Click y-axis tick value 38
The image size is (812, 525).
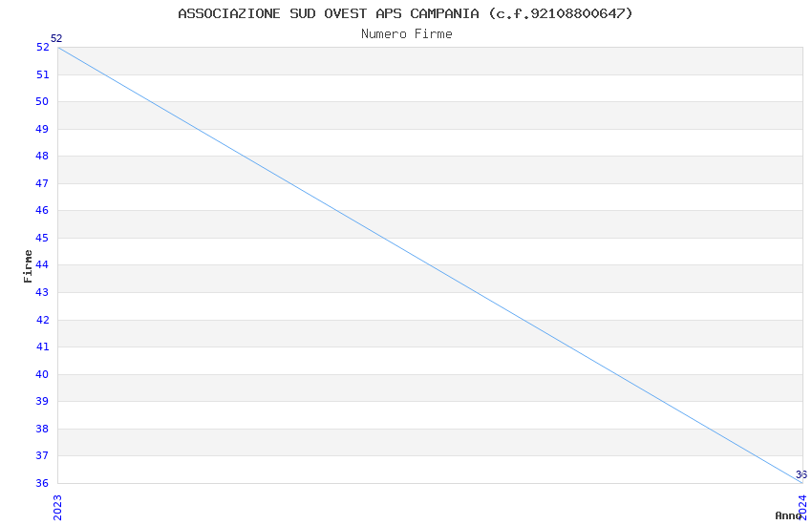point(42,429)
